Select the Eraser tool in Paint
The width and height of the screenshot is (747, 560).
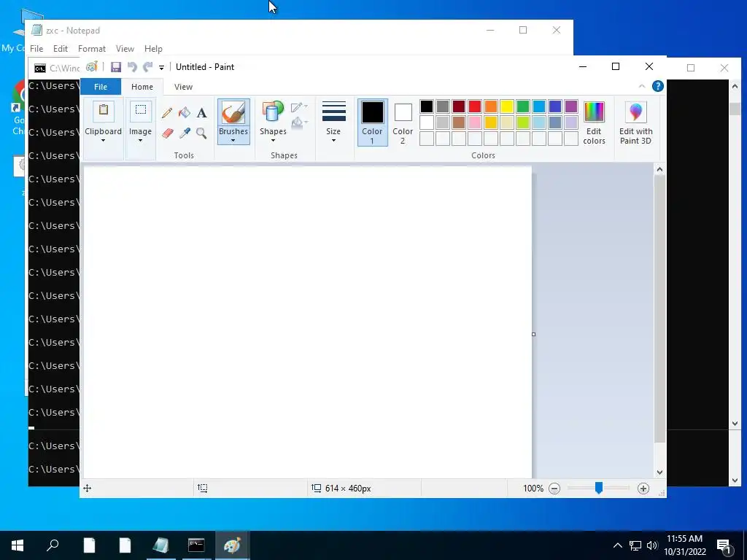[x=167, y=133]
